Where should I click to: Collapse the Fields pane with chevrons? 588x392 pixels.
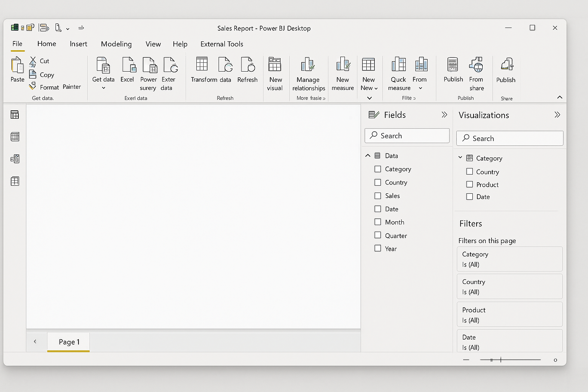pos(444,115)
